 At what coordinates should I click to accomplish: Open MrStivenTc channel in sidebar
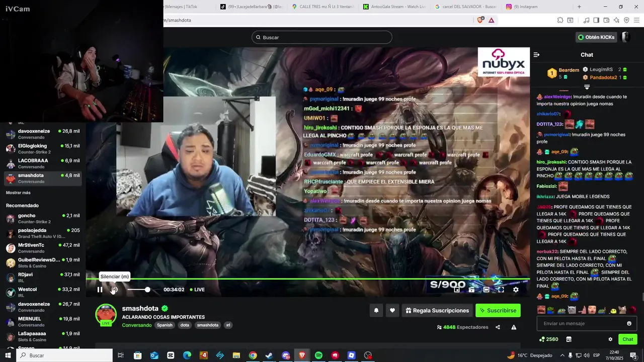pyautogui.click(x=43, y=248)
